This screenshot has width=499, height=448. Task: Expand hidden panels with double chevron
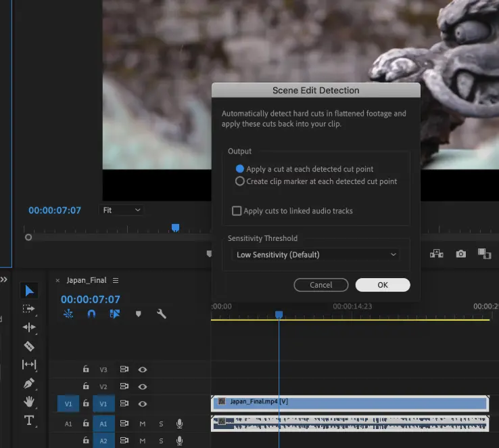point(3,279)
